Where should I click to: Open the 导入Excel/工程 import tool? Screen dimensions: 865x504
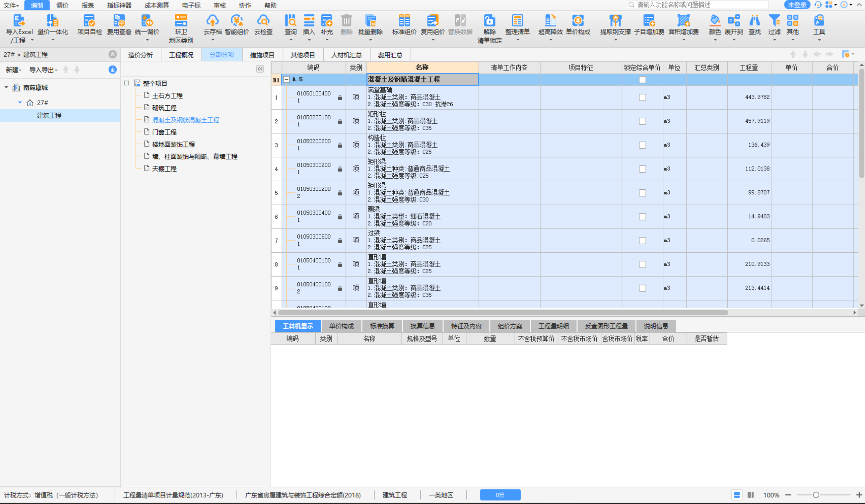pos(19,28)
